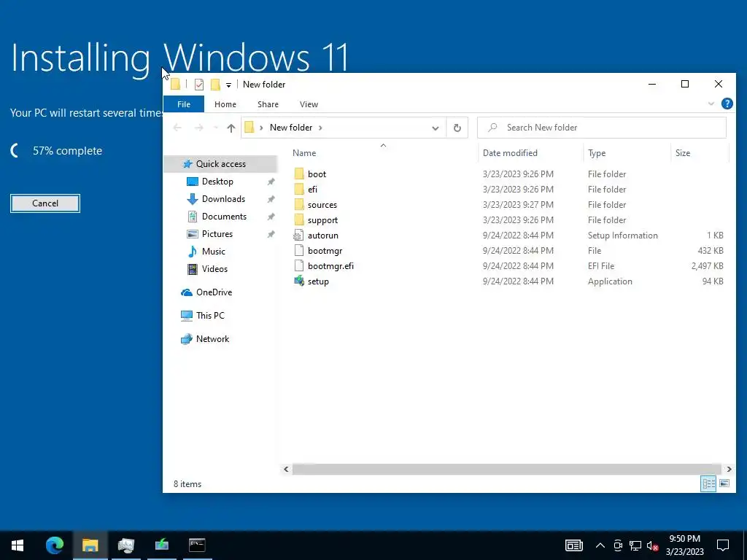Click the New folder icon in title bar
Viewport: 747px width, 560px height.
point(215,85)
